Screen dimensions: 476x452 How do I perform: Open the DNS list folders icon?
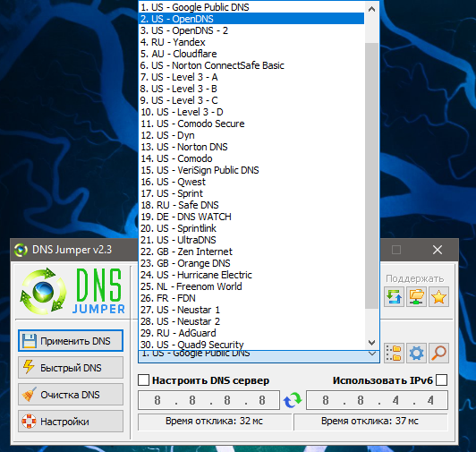pyautogui.click(x=394, y=353)
